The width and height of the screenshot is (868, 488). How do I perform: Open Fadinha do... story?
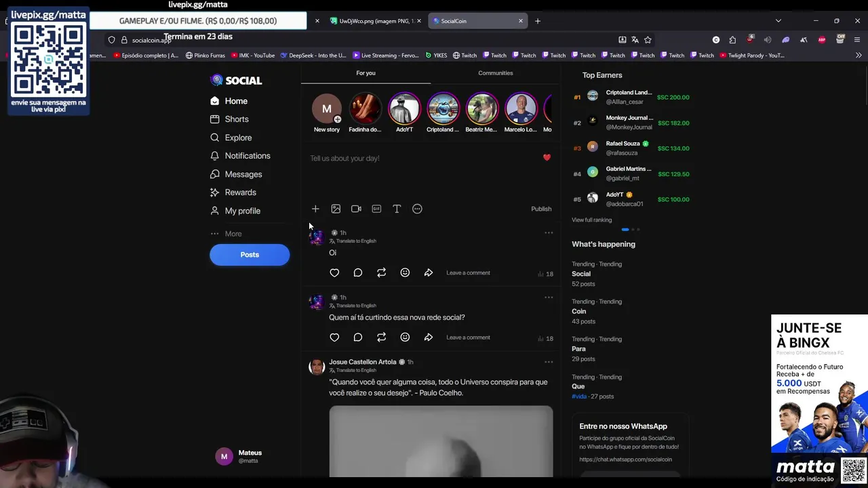[366, 113]
